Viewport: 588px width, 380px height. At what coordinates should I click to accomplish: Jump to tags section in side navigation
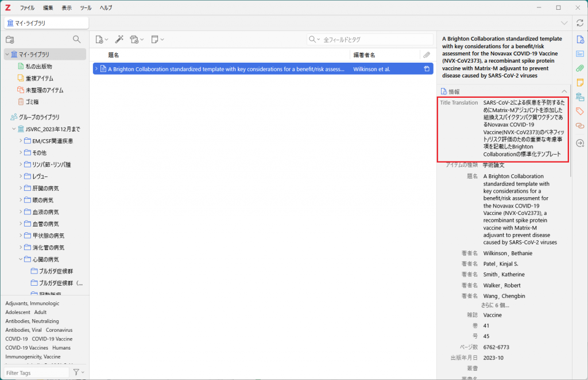point(580,111)
